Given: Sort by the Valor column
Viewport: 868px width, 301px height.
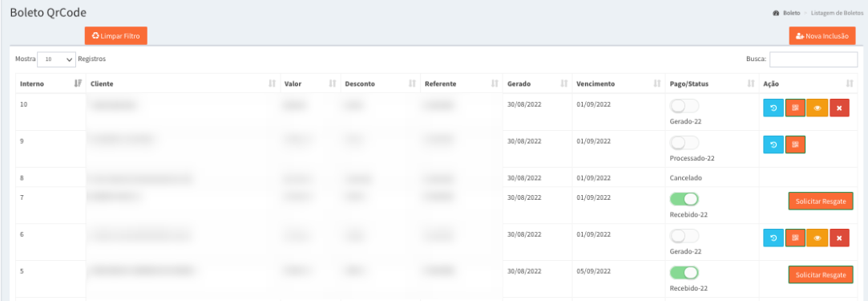Looking at the screenshot, I should point(310,83).
